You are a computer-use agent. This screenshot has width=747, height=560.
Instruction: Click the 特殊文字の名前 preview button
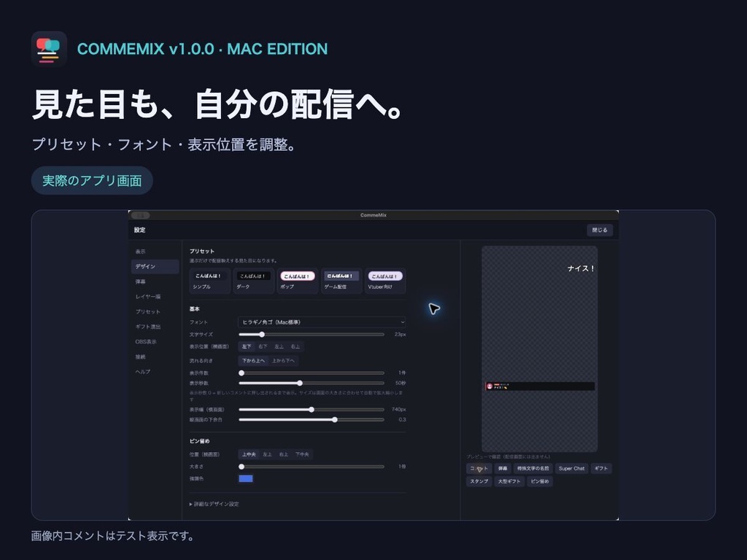[533, 469]
